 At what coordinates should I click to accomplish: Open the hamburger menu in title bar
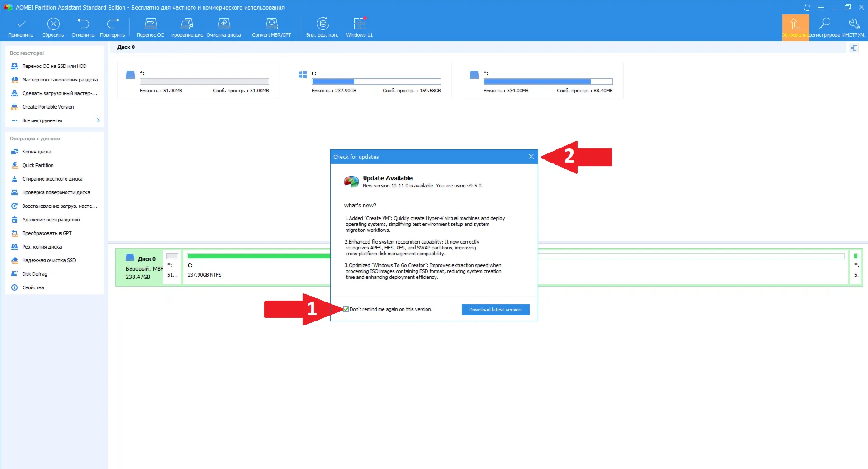click(821, 7)
